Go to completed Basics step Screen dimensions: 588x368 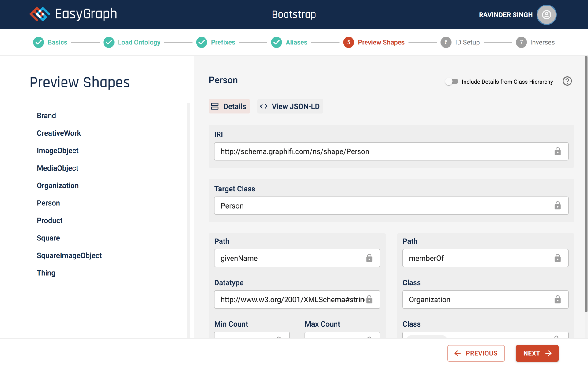pyautogui.click(x=51, y=42)
